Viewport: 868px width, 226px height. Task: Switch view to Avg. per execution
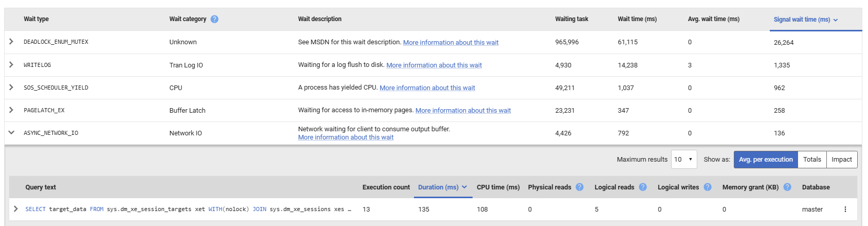pos(765,160)
